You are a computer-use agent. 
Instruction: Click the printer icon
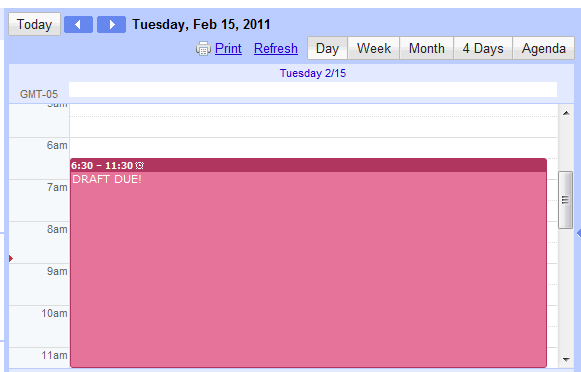pos(203,49)
